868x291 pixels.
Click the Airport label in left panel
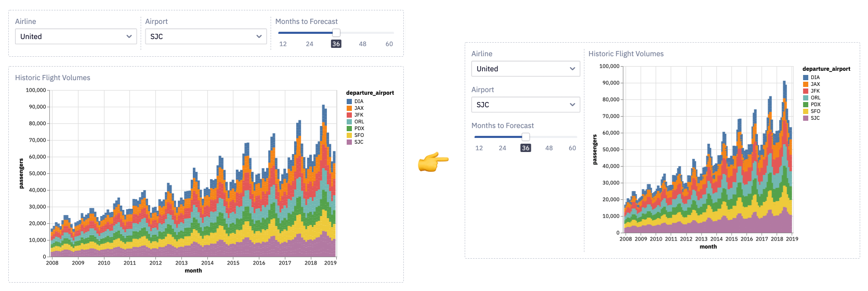pyautogui.click(x=156, y=21)
